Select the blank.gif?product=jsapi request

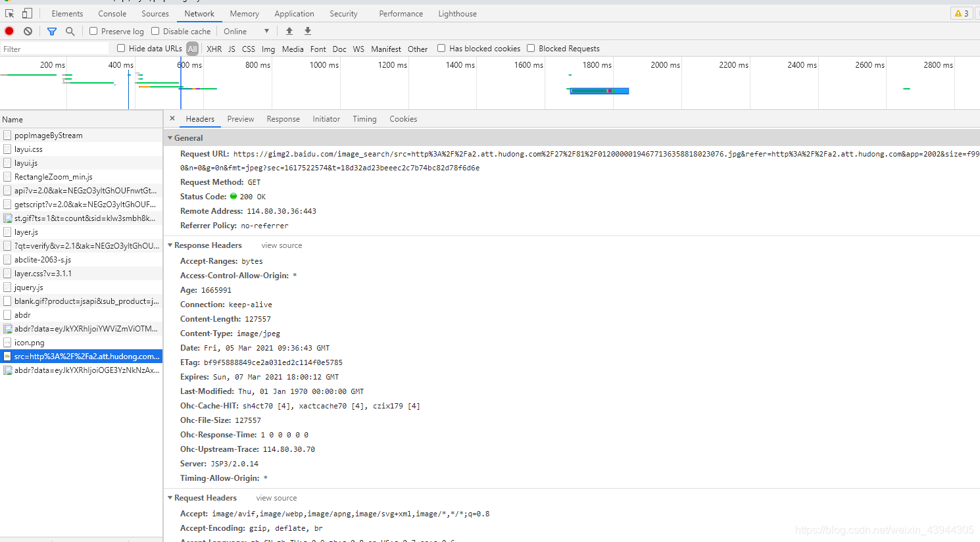pos(81,301)
